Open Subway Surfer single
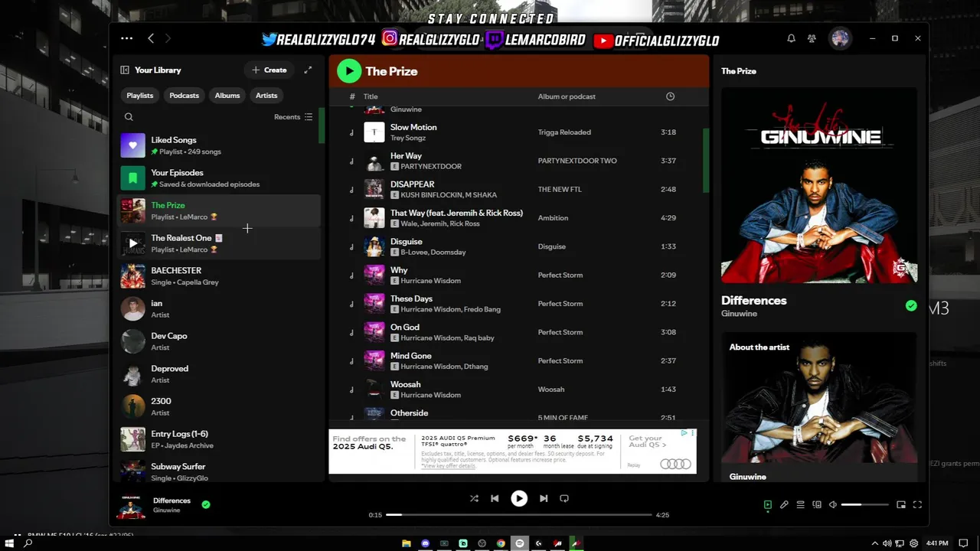Viewport: 980px width, 551px height. coord(218,472)
